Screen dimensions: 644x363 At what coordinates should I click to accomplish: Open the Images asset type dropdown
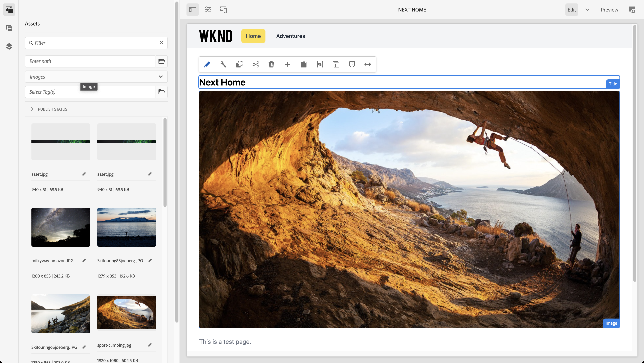coord(96,77)
